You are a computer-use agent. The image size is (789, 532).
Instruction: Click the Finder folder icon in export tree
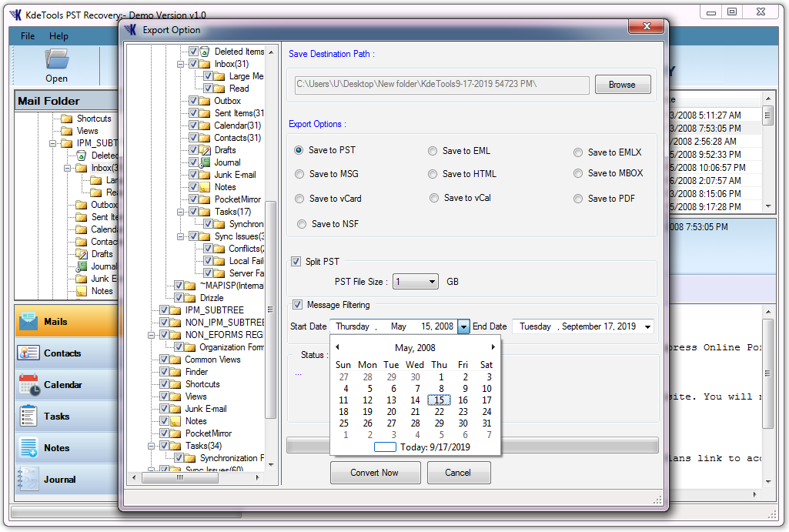(175, 372)
